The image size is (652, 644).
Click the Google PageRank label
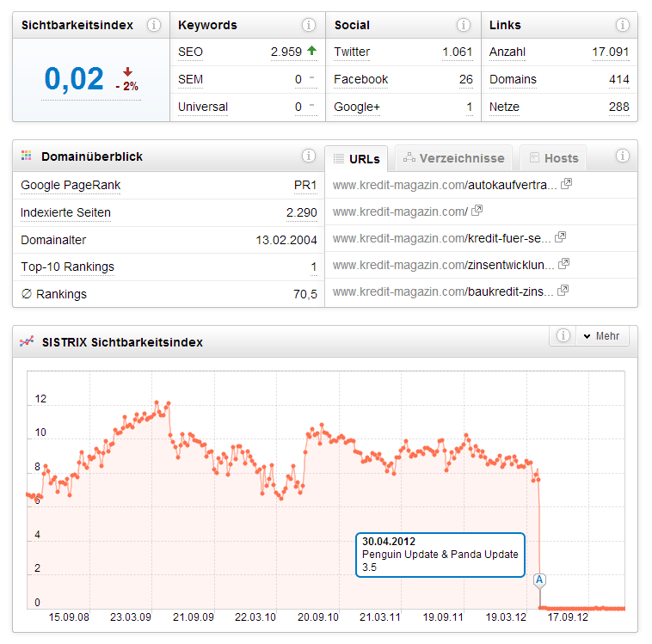(71, 185)
